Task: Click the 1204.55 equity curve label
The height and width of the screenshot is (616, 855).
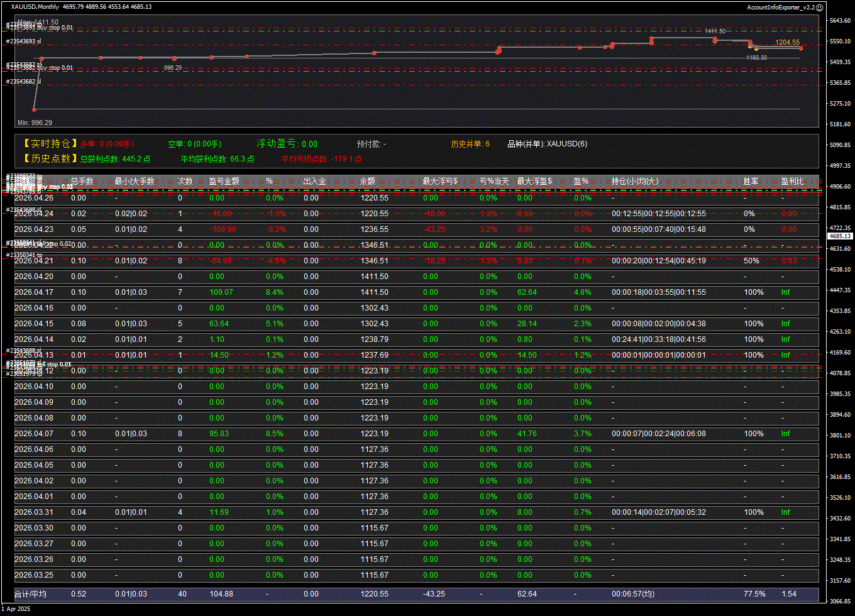Action: point(787,42)
